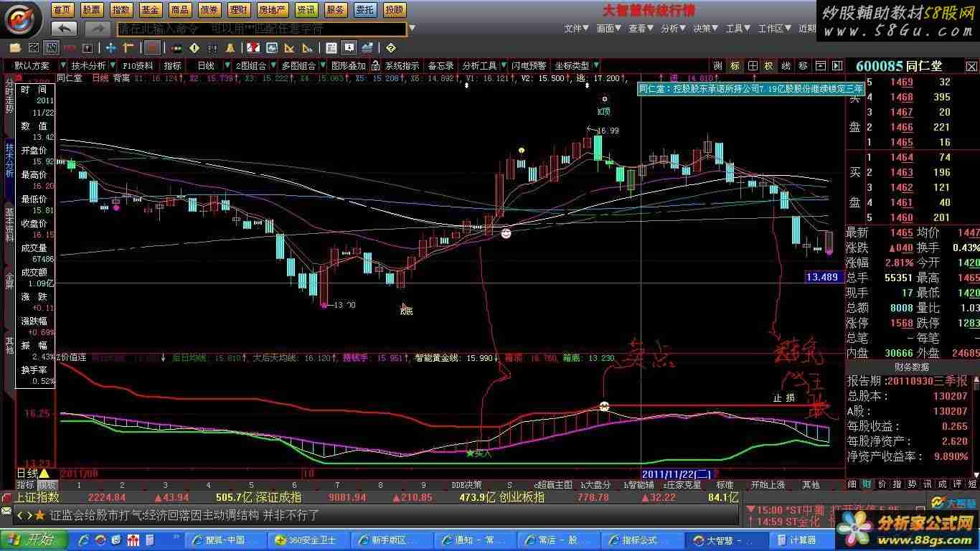Image resolution: width=980 pixels, height=551 pixels.
Task: Click the command input text field
Action: click(x=262, y=29)
